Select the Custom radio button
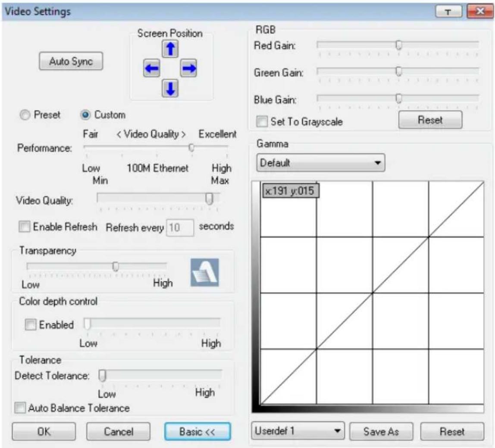The height and width of the screenshot is (448, 495). (85, 115)
